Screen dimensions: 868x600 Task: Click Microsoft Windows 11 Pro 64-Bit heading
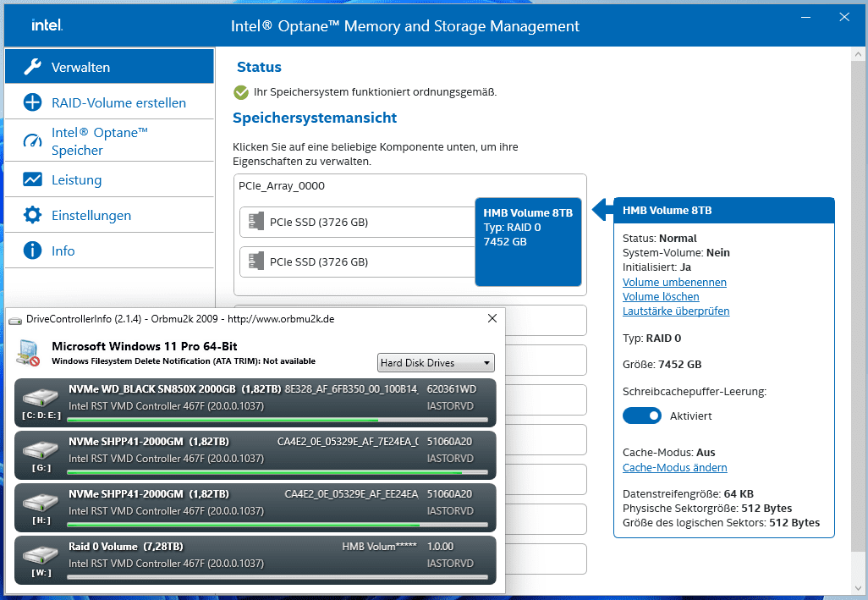(145, 346)
